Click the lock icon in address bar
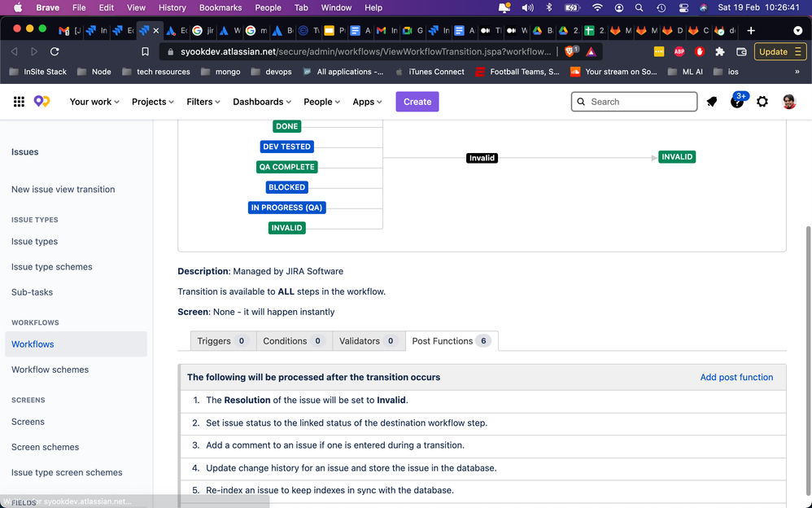This screenshot has height=508, width=812. (x=170, y=51)
